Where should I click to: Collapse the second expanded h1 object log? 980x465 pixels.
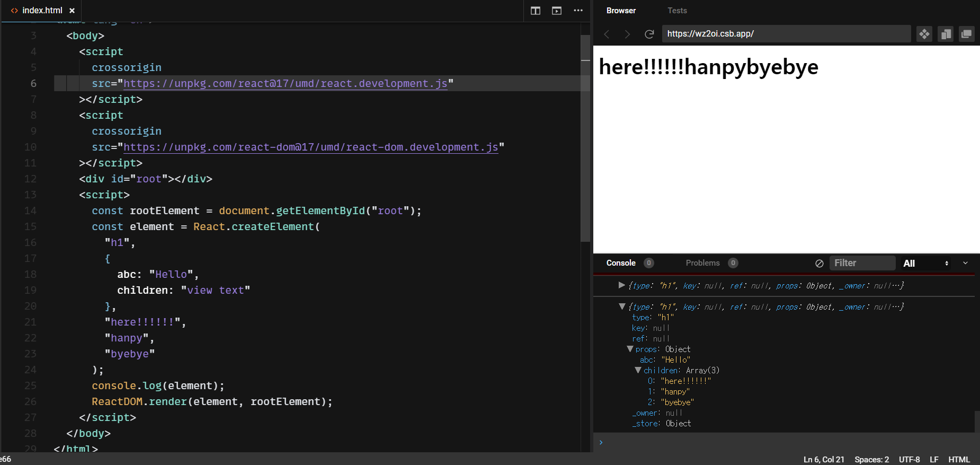tap(622, 306)
